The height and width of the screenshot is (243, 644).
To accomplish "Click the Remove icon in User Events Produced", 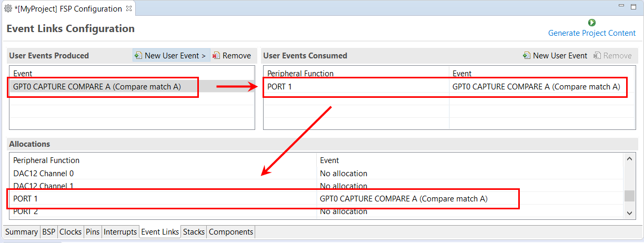I will [x=216, y=55].
